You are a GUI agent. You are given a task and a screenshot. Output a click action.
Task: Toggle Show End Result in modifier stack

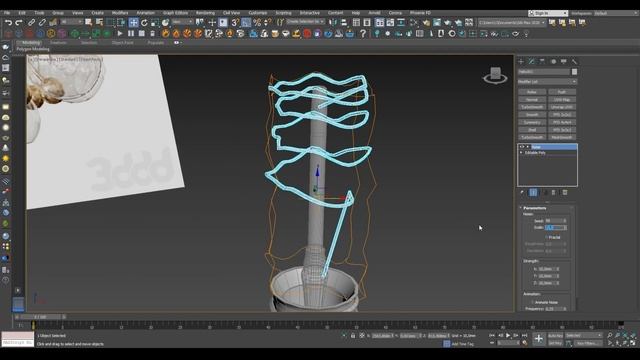pos(533,192)
